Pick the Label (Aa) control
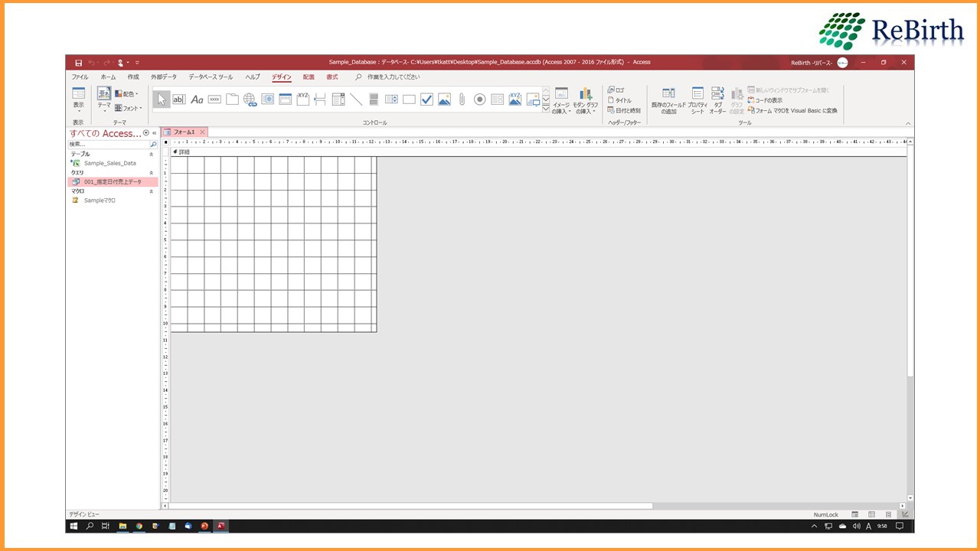This screenshot has height=551, width=980. [x=197, y=99]
